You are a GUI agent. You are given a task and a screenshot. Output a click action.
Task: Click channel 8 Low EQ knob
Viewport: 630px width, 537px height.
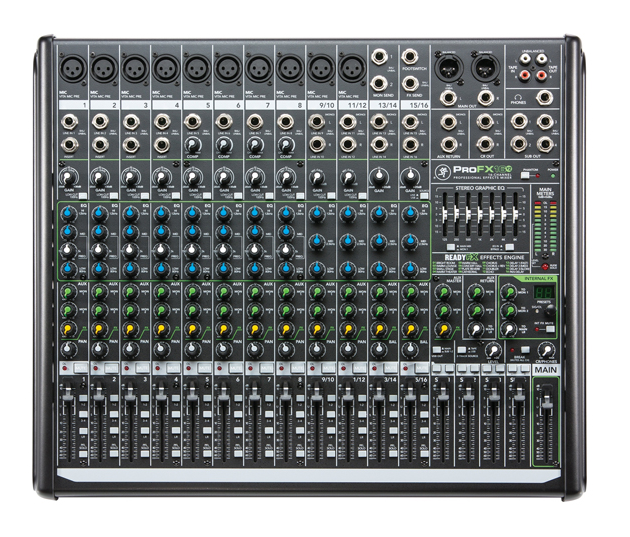[x=286, y=268]
